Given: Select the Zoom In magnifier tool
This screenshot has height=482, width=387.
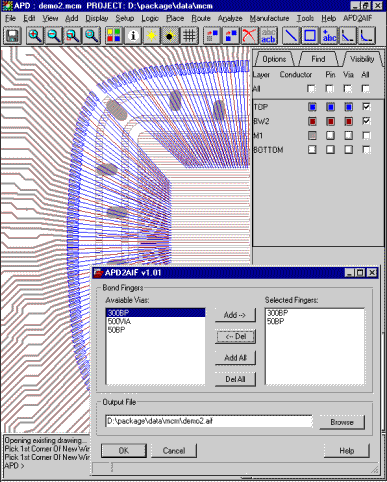Looking at the screenshot, I should [35, 35].
